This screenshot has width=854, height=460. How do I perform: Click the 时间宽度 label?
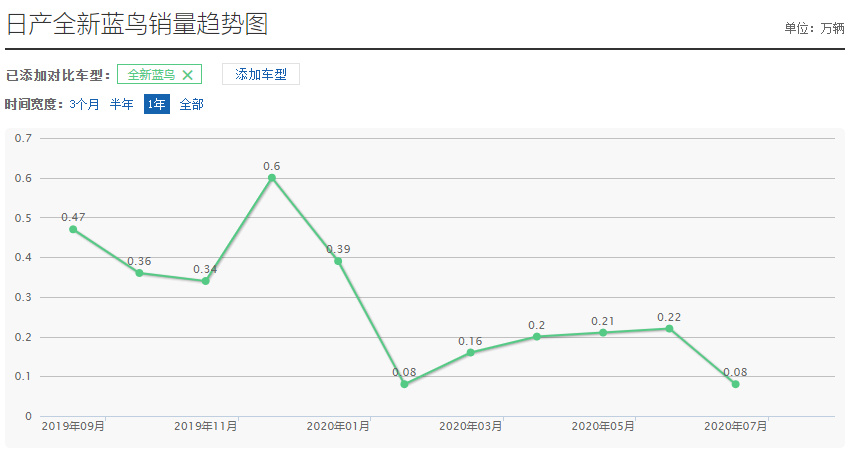tap(34, 104)
